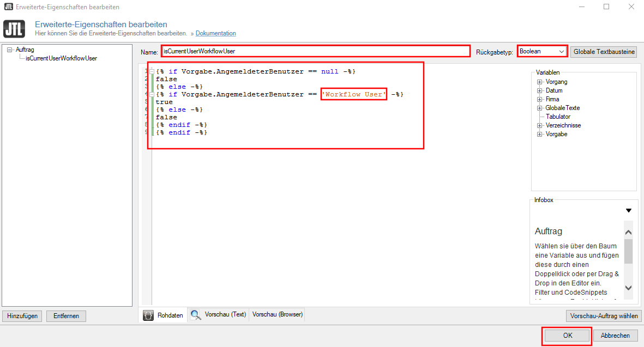
Task: Select isCurrentUserWorkflowUser in the tree
Action: click(x=61, y=58)
